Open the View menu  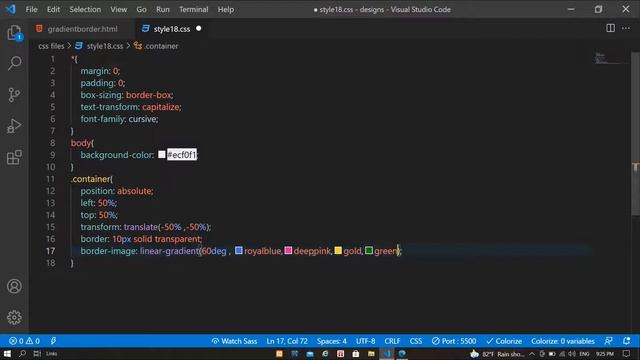pyautogui.click(x=118, y=9)
